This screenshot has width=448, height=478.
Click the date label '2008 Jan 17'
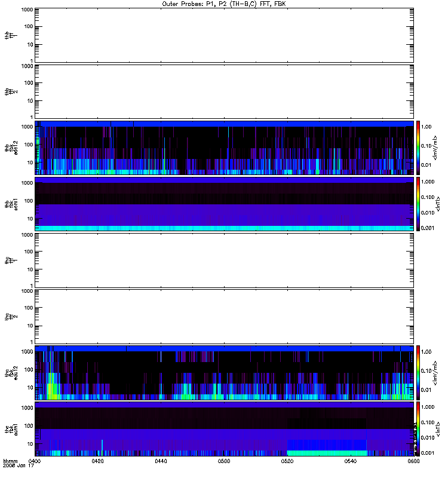point(19,466)
